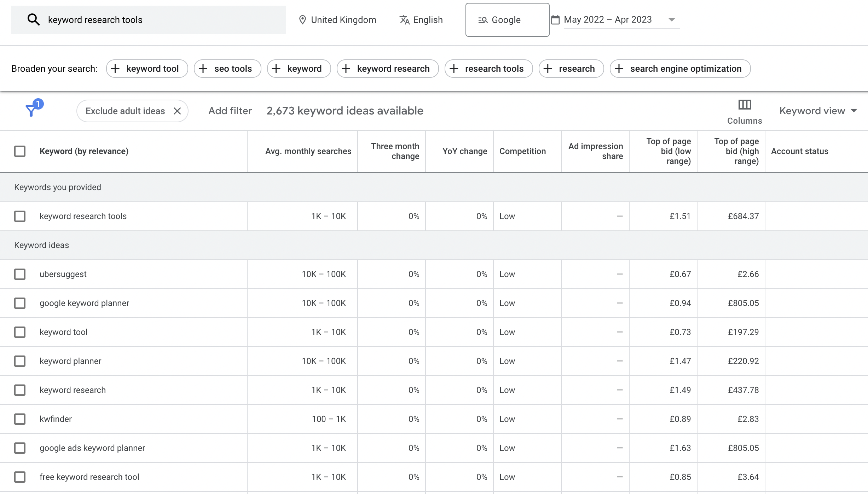Click the language translate icon

[x=404, y=20]
